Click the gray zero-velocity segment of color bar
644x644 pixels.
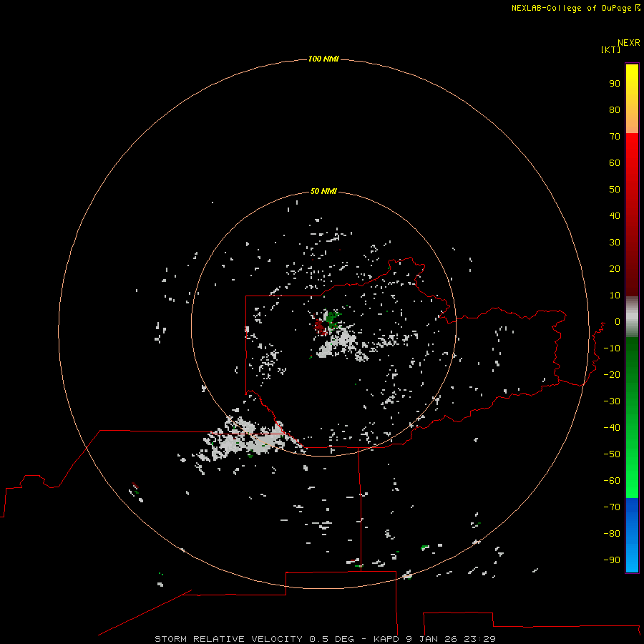click(x=632, y=317)
